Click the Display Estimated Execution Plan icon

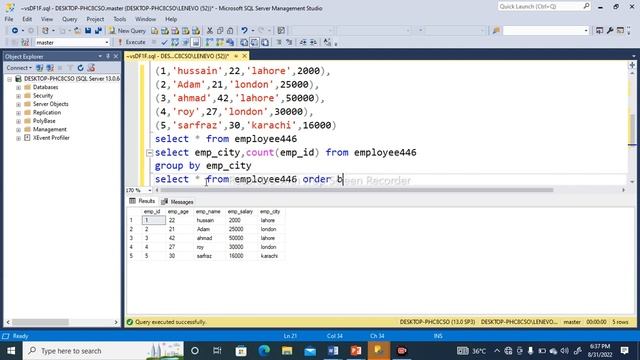pyautogui.click(x=175, y=42)
